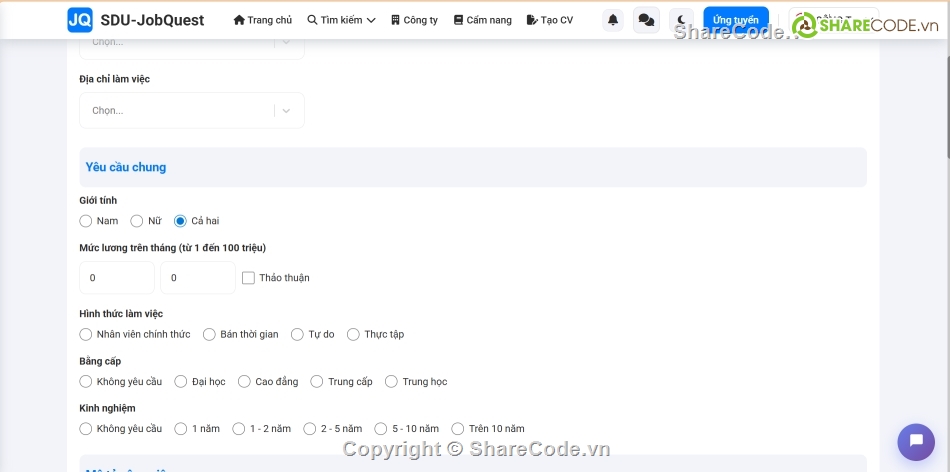950x472 pixels.
Task: Click the Ứng tuyển button
Action: 736,20
